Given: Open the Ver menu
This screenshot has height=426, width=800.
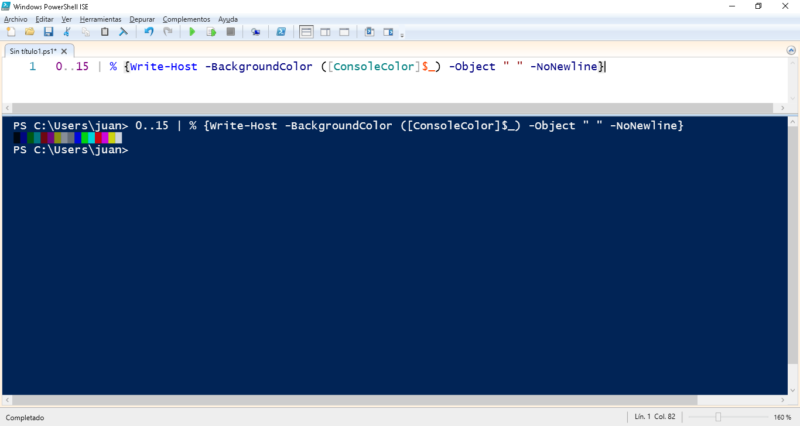Looking at the screenshot, I should pyautogui.click(x=66, y=19).
